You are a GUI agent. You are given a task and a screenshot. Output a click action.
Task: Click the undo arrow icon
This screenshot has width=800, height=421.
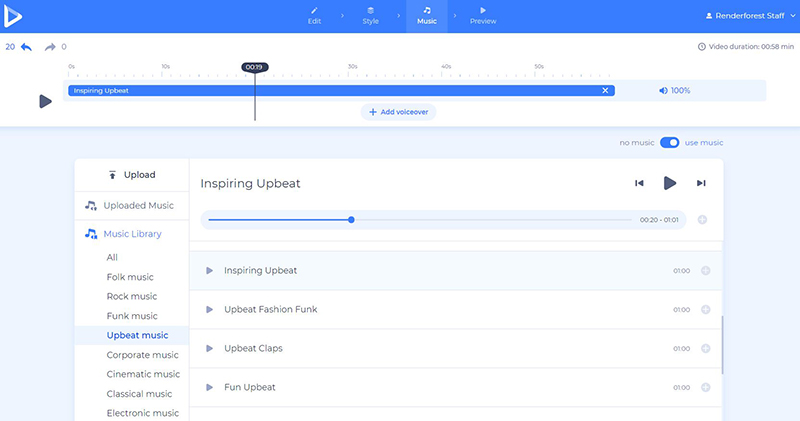(x=27, y=47)
